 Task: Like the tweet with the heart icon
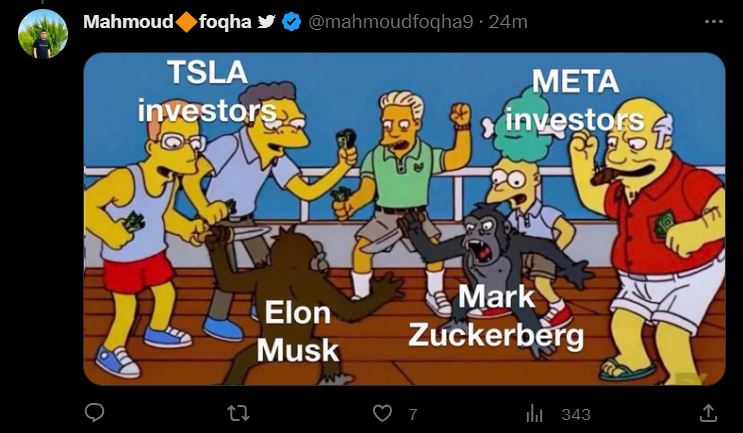click(382, 413)
